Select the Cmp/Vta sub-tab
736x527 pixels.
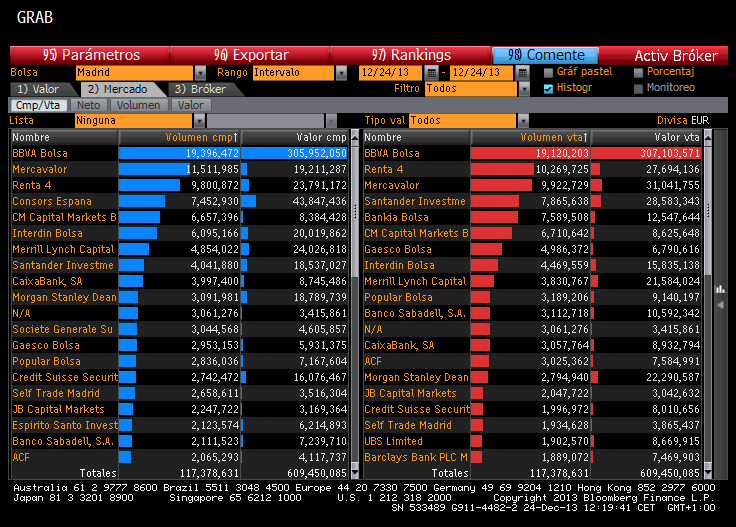point(38,105)
